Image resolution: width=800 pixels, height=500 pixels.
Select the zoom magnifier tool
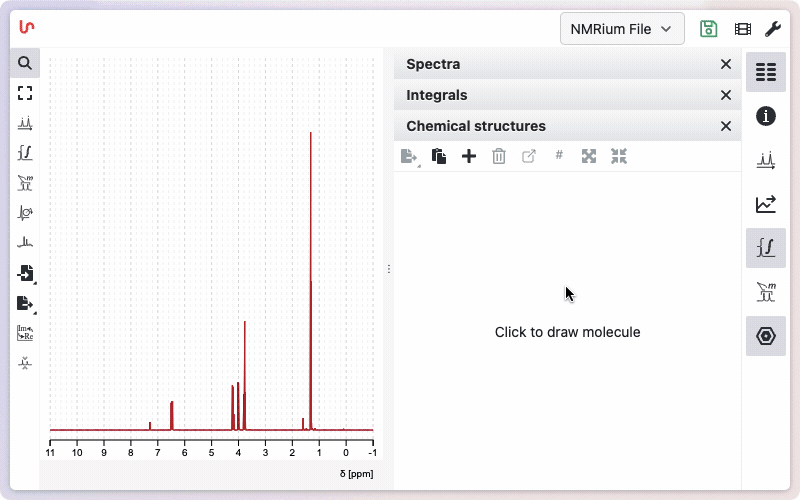click(x=25, y=63)
